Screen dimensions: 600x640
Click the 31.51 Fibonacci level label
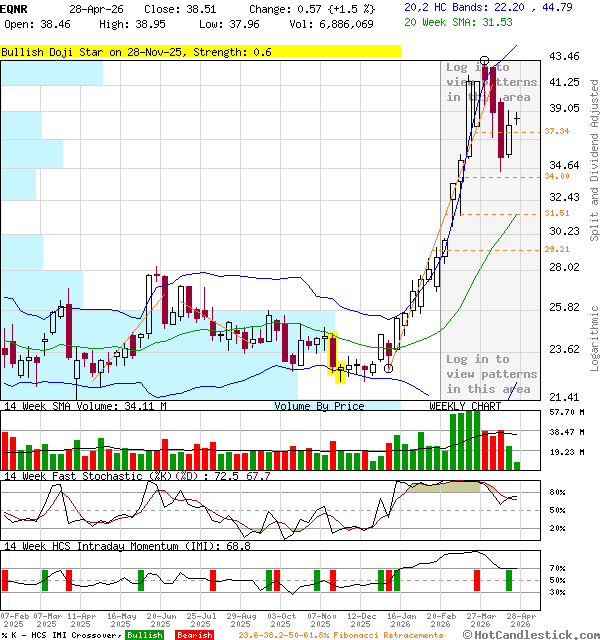pos(556,213)
